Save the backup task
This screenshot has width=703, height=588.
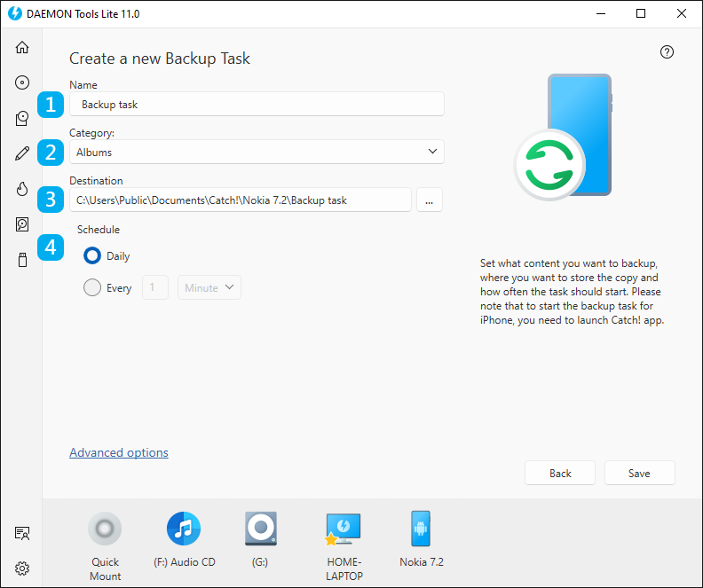pos(639,473)
